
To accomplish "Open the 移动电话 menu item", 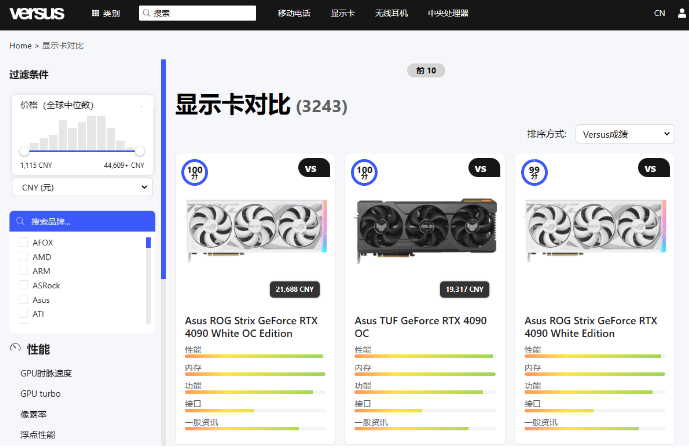I will [294, 13].
